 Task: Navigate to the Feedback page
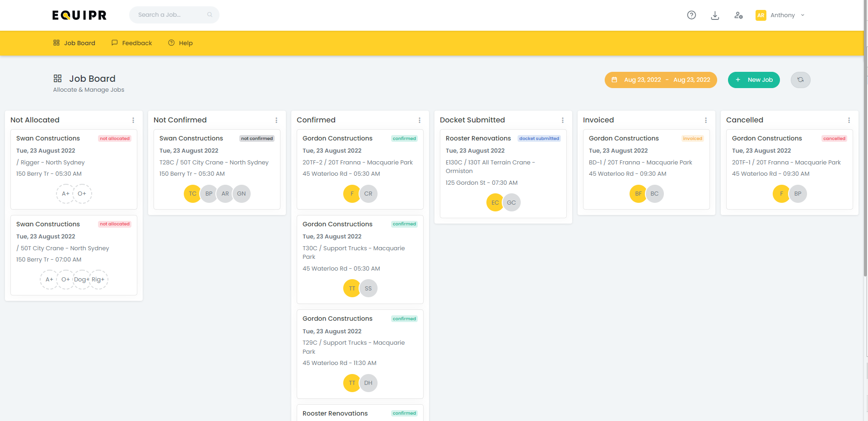pos(131,42)
